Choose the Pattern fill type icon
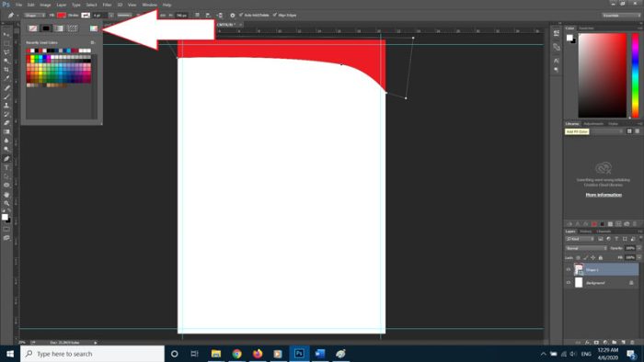Screen dimensions: 644x362 click(73, 28)
